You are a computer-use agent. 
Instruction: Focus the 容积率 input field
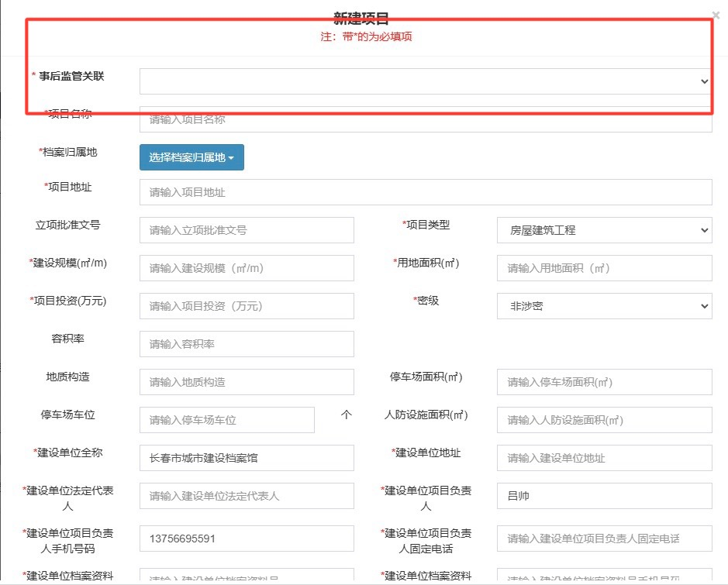coord(247,344)
